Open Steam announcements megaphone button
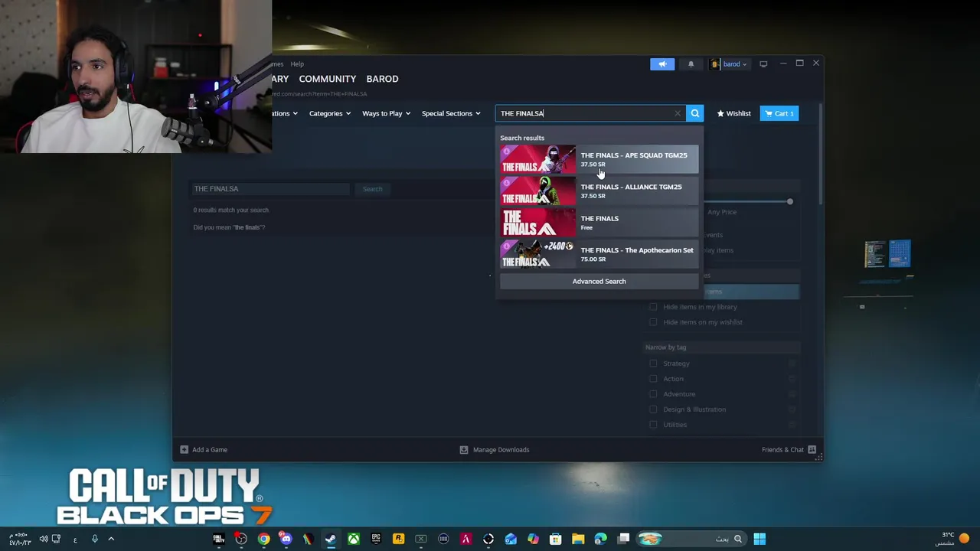 coord(662,64)
